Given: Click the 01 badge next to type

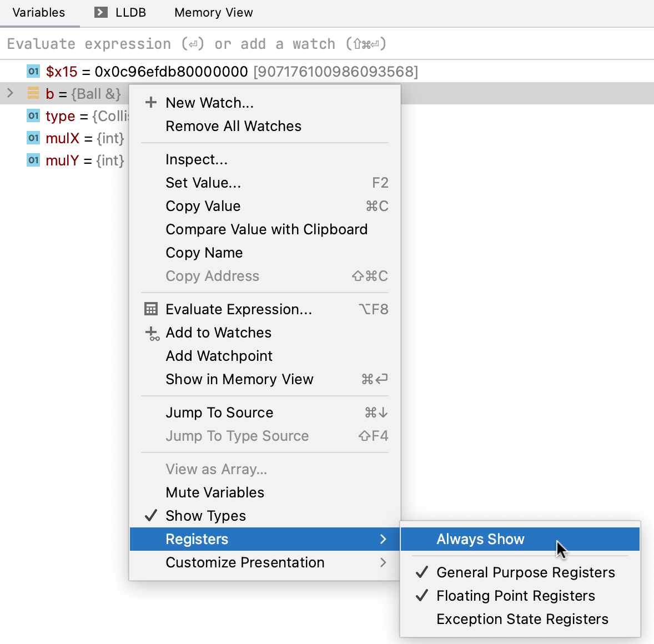Looking at the screenshot, I should coord(33,115).
